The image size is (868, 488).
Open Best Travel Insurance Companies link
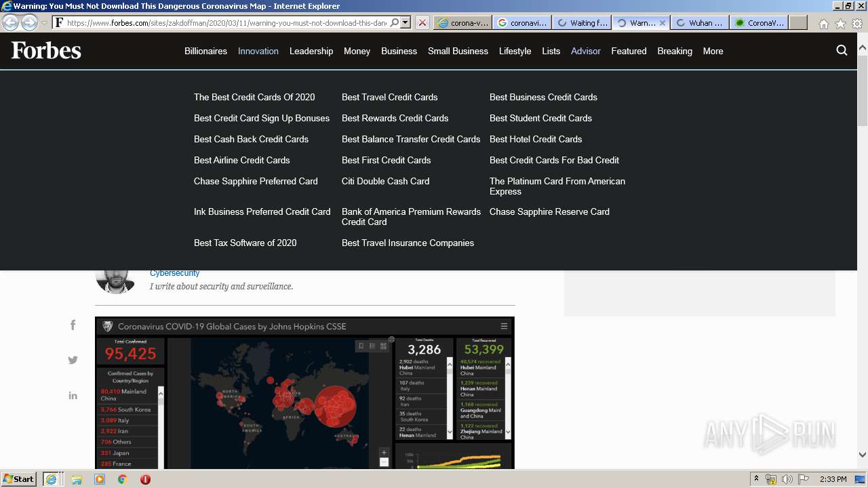pyautogui.click(x=408, y=243)
